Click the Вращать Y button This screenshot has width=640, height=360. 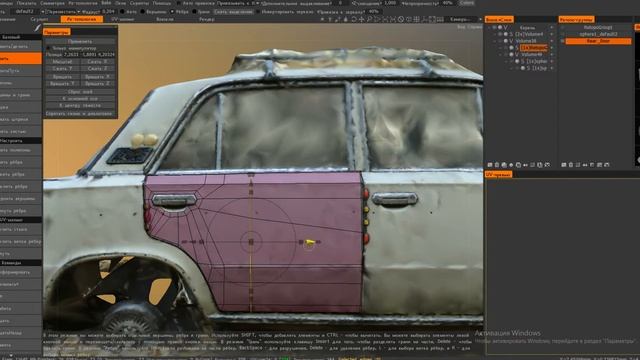pyautogui.click(x=62, y=84)
